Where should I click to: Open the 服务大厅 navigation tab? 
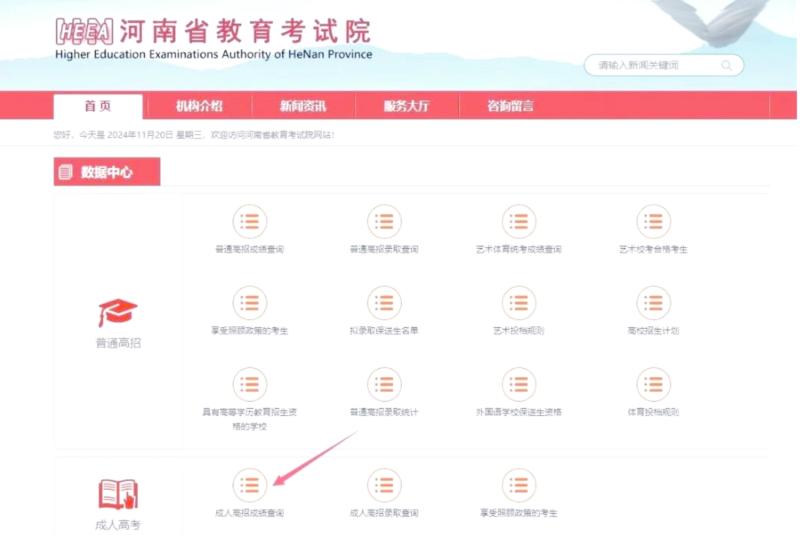[407, 106]
